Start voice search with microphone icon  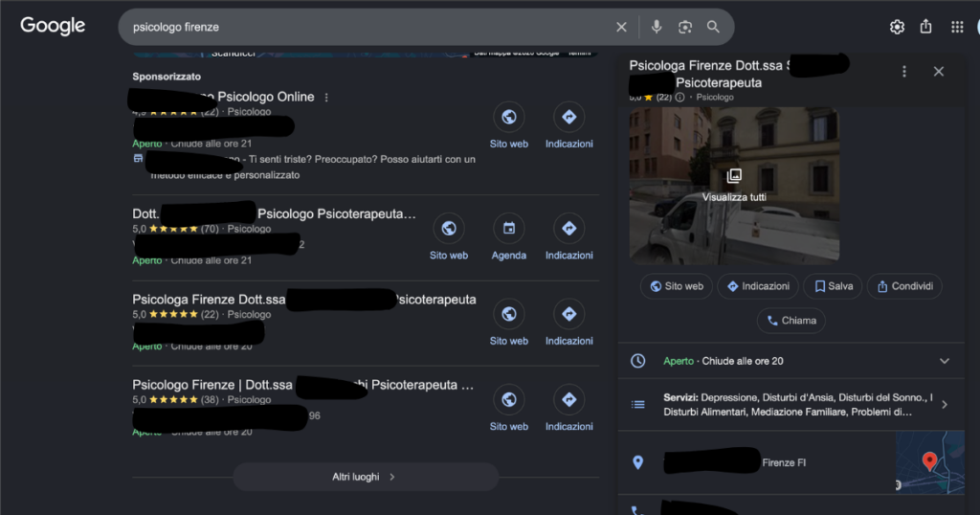tap(657, 27)
